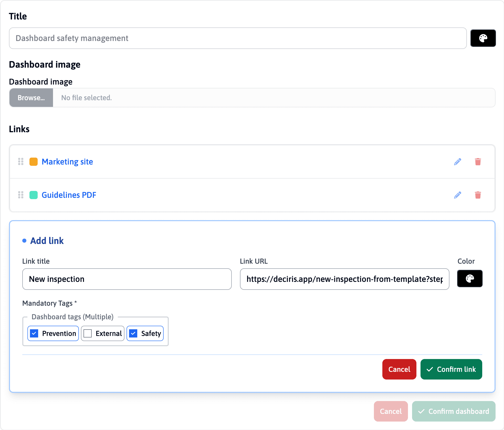The image size is (504, 430).
Task: Open the color picker for the new link
Action: 470,279
